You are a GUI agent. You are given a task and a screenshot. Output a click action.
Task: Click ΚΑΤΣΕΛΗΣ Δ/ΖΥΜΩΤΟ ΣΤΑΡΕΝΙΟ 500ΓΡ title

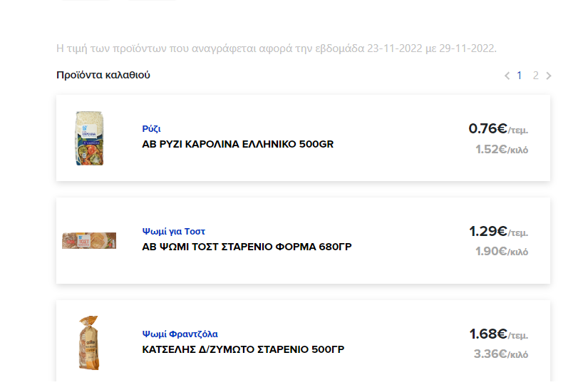pyautogui.click(x=244, y=350)
